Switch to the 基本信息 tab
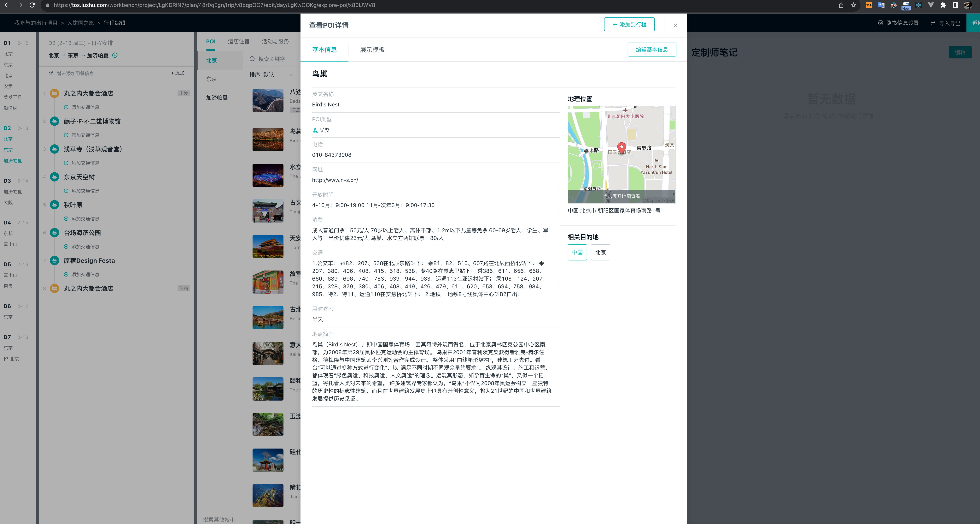 click(x=324, y=50)
